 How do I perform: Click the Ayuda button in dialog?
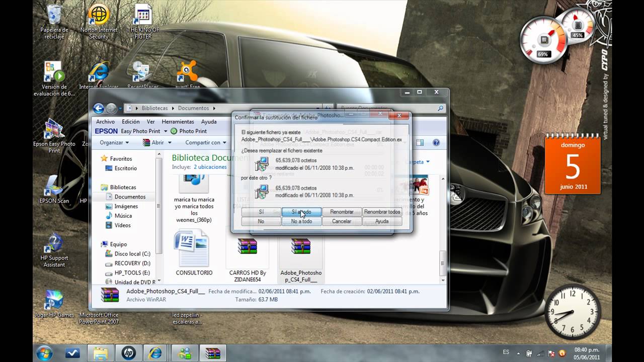pos(382,221)
